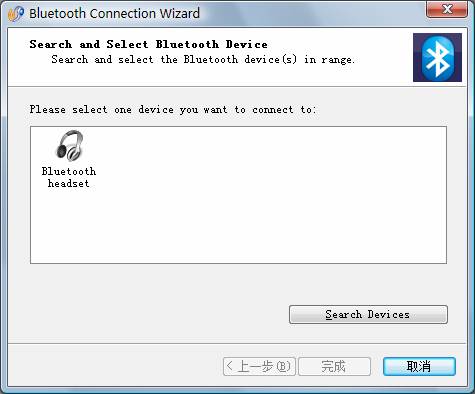Click the 'Please select one device' prompt text

coord(173,109)
